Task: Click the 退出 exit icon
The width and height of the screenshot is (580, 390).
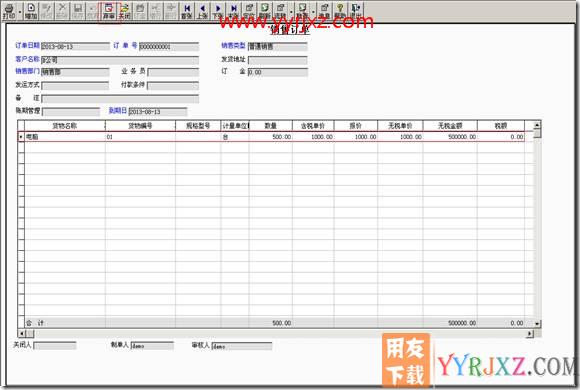Action: [x=356, y=11]
